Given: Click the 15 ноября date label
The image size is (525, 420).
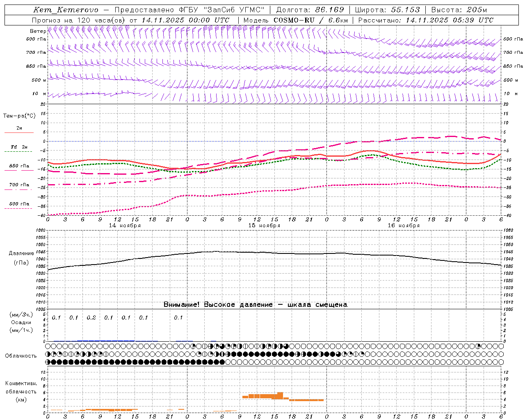Looking at the screenshot, I should click(264, 226).
